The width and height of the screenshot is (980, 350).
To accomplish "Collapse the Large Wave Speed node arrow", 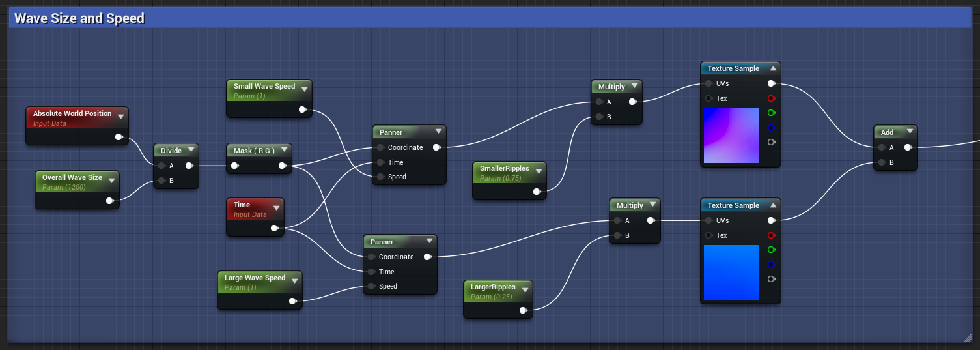I will 294,281.
